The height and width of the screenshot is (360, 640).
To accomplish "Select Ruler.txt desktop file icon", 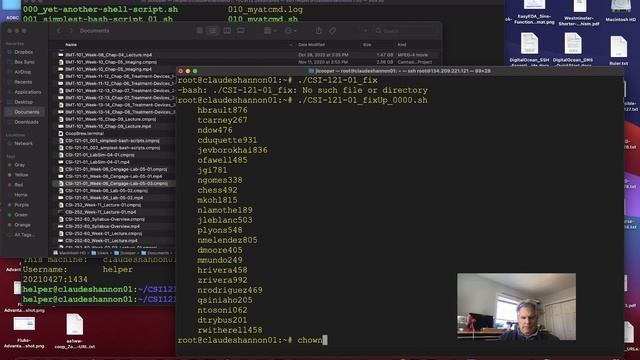I will pyautogui.click(x=619, y=51).
